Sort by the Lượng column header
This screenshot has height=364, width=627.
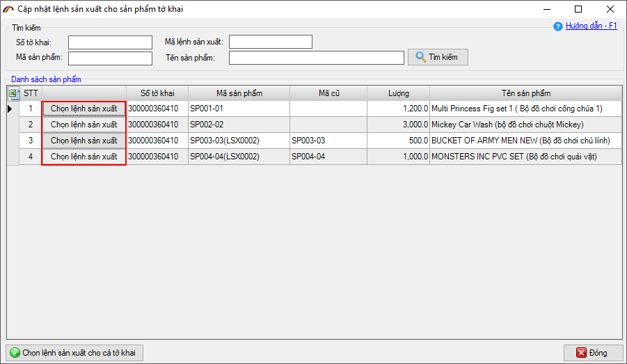pos(398,93)
